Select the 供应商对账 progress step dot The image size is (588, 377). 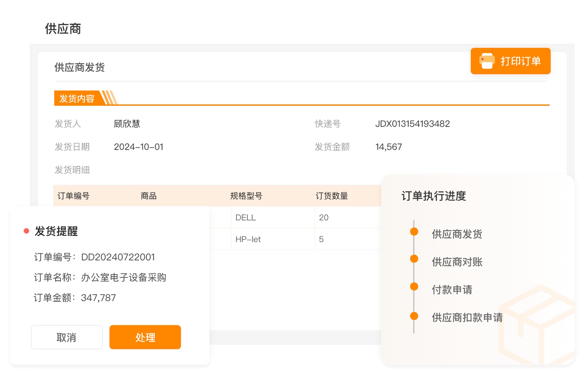pyautogui.click(x=414, y=259)
